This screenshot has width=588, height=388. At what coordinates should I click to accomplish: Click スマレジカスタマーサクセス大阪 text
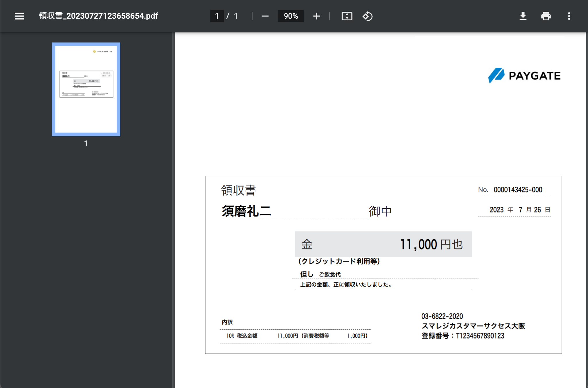click(x=473, y=326)
